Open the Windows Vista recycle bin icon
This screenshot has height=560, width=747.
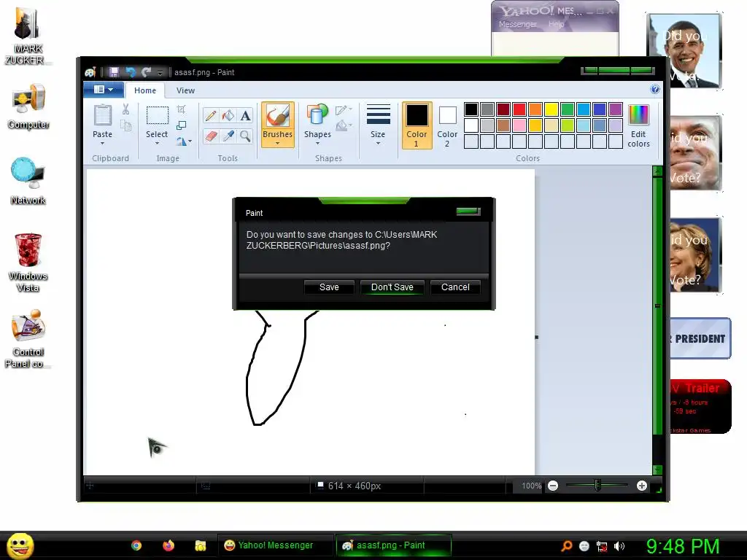tap(28, 262)
